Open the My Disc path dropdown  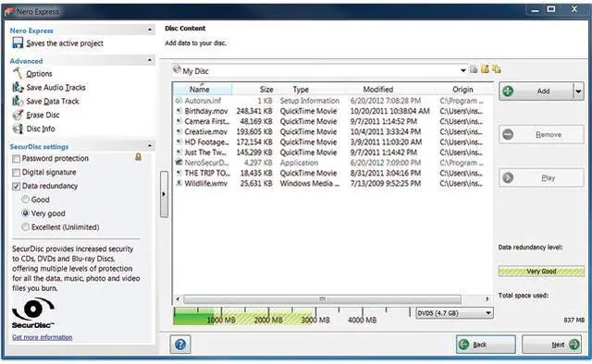pyautogui.click(x=462, y=70)
